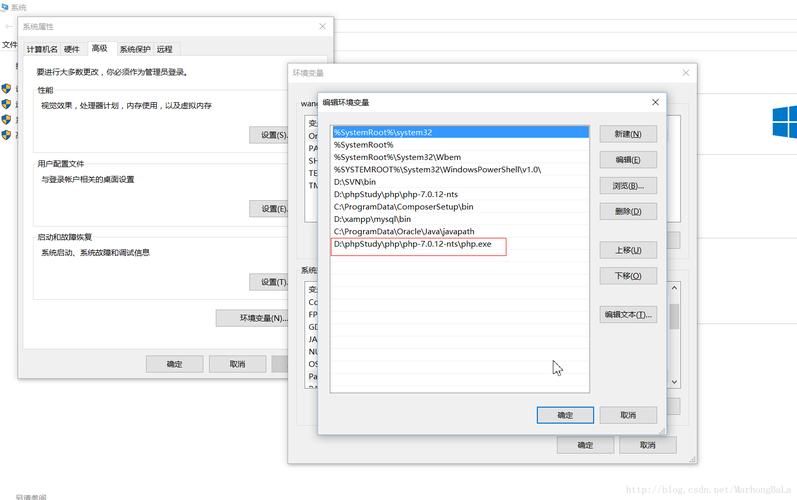Select the path entry ending in php.exe
This screenshot has height=500, width=797.
tap(460, 244)
